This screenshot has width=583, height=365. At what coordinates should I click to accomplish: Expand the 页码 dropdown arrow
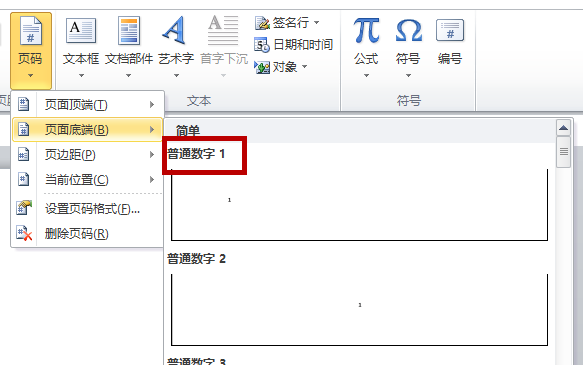30,76
